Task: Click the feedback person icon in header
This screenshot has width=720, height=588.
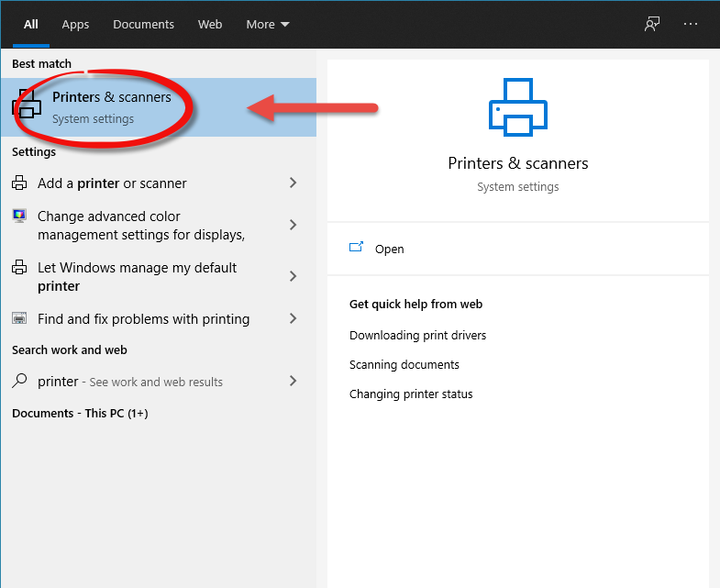Action: pyautogui.click(x=651, y=24)
